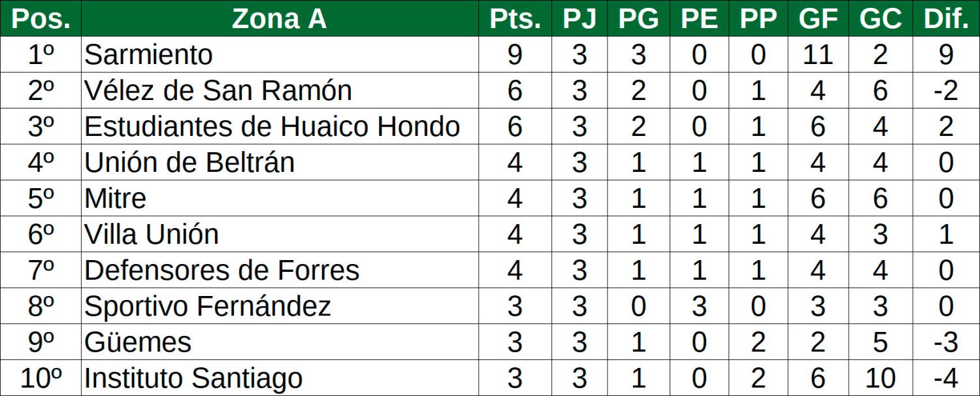The width and height of the screenshot is (980, 396).
Task: Select the Sarmiento team name cell
Action: 149,55
